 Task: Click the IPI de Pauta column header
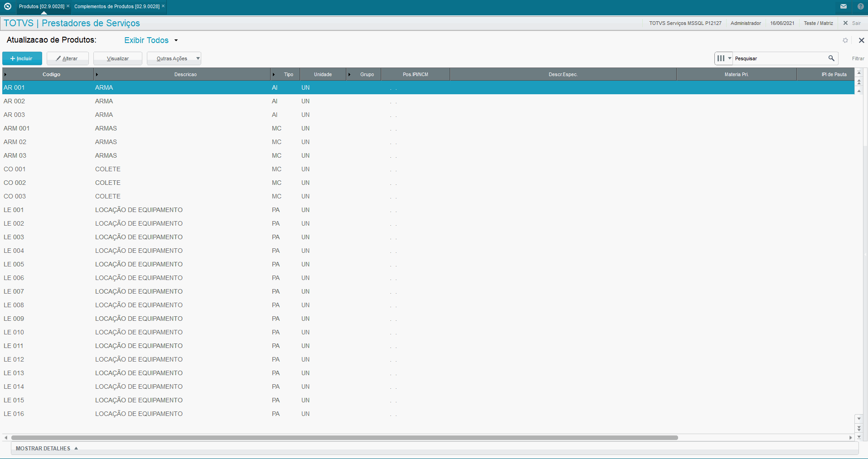pyautogui.click(x=826, y=74)
